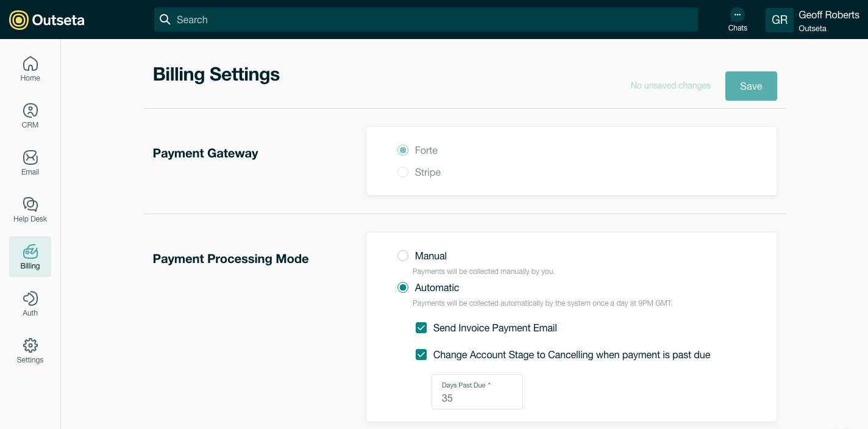Select the Automatic processing option
Viewport: 868px width, 429px height.
(403, 287)
